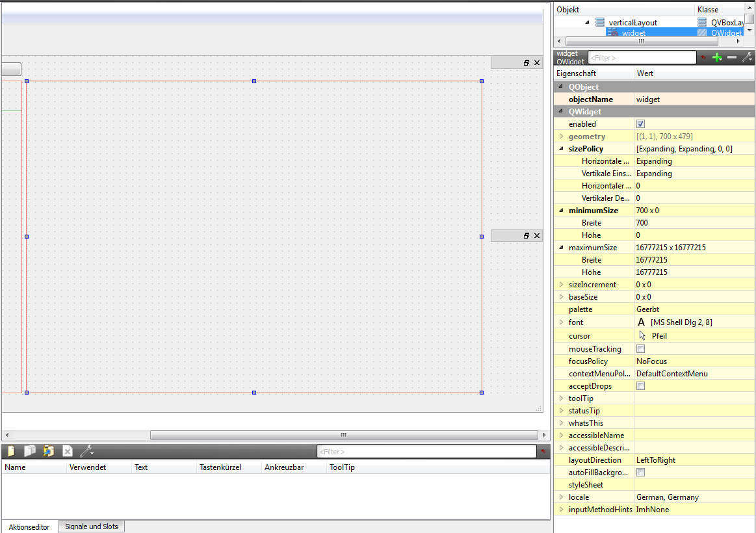This screenshot has height=533, width=756.
Task: Toggle the acceptDrops checkbox
Action: (640, 385)
